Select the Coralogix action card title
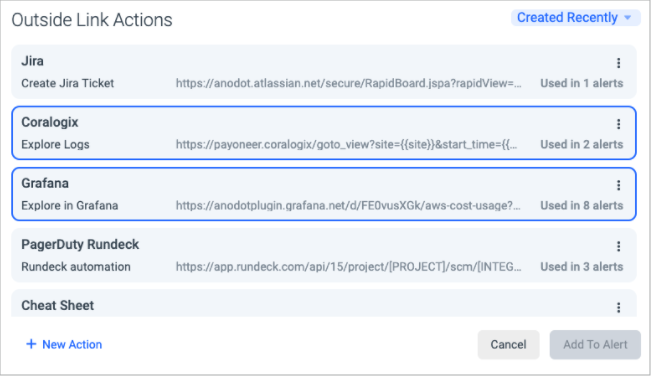Image resolution: width=651 pixels, height=376 pixels. (50, 122)
